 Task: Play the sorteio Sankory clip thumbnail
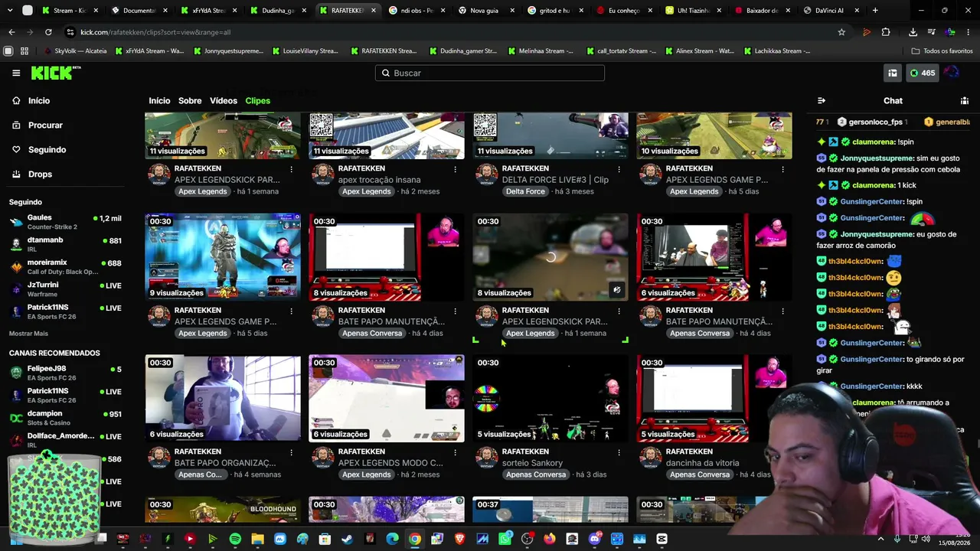pyautogui.click(x=550, y=399)
